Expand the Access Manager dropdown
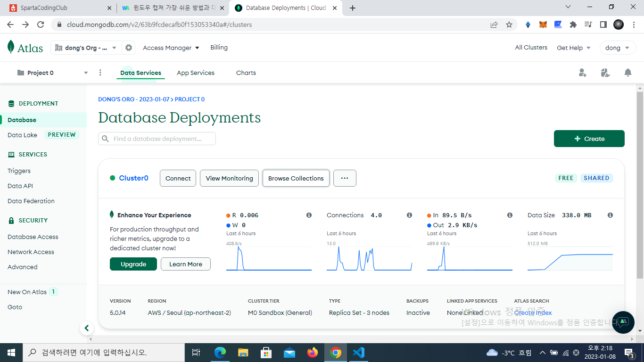644x362 pixels. [171, 48]
